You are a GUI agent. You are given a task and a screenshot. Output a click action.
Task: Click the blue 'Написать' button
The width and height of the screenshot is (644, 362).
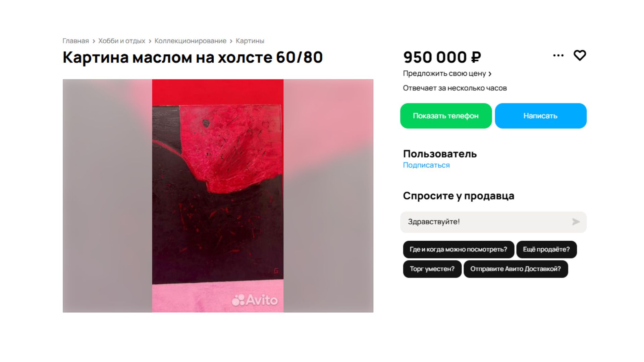pos(540,116)
